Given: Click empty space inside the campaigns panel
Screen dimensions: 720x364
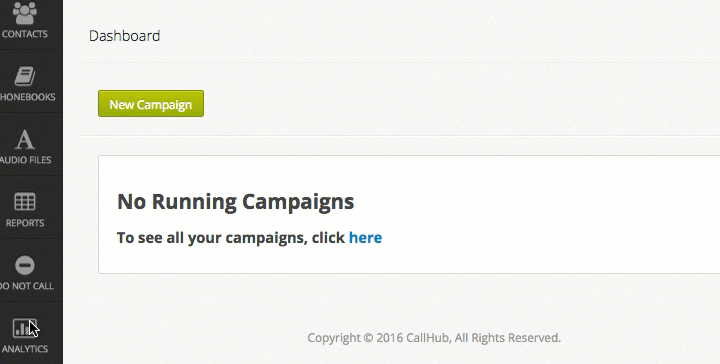Looking at the screenshot, I should tap(551, 216).
